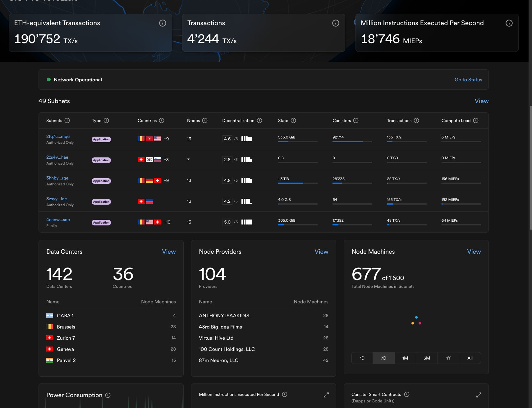Click the 536.0 GiB state progress bar
This screenshot has width=532, height=408.
click(298, 142)
